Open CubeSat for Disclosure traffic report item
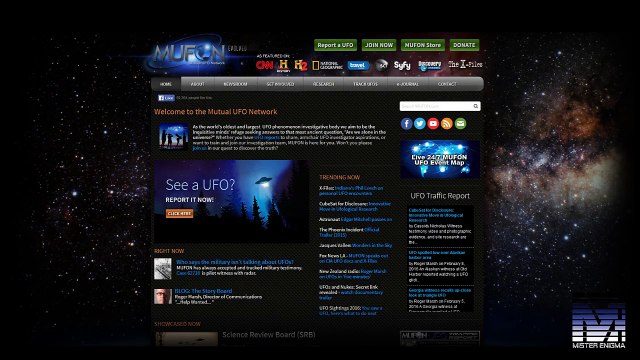 point(436,215)
